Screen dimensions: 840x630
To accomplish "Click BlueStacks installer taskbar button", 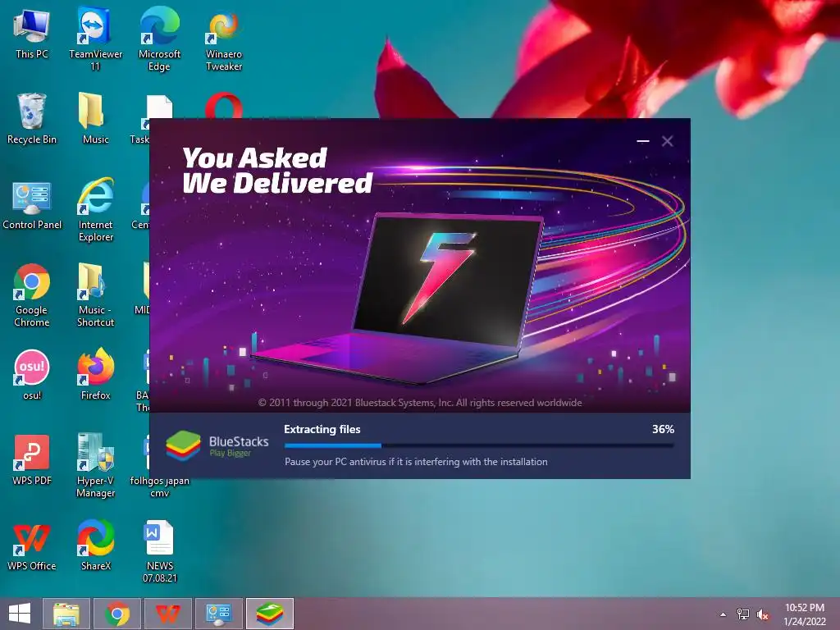I will pos(269,614).
